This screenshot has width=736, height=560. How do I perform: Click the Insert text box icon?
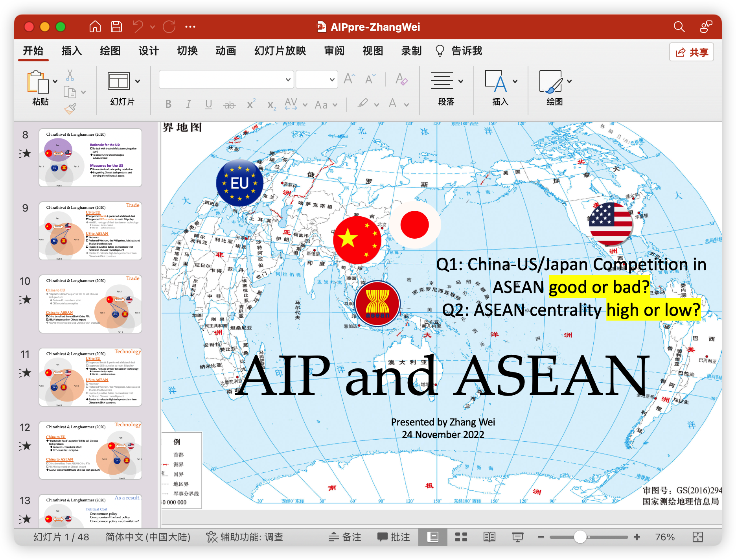(x=496, y=81)
